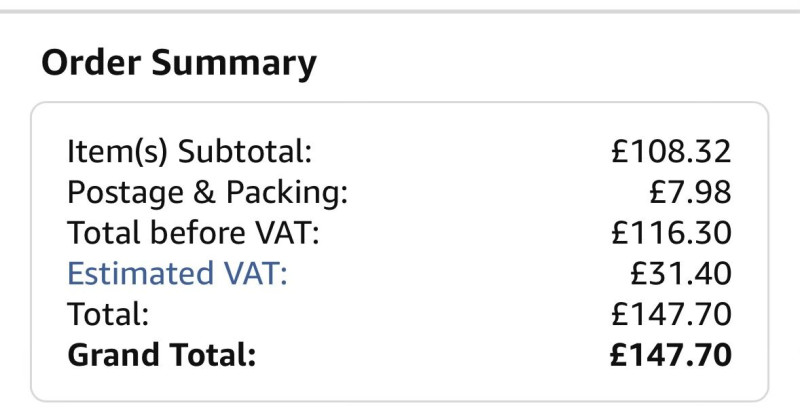
Task: Click the word Summary in the heading
Action: click(234, 64)
